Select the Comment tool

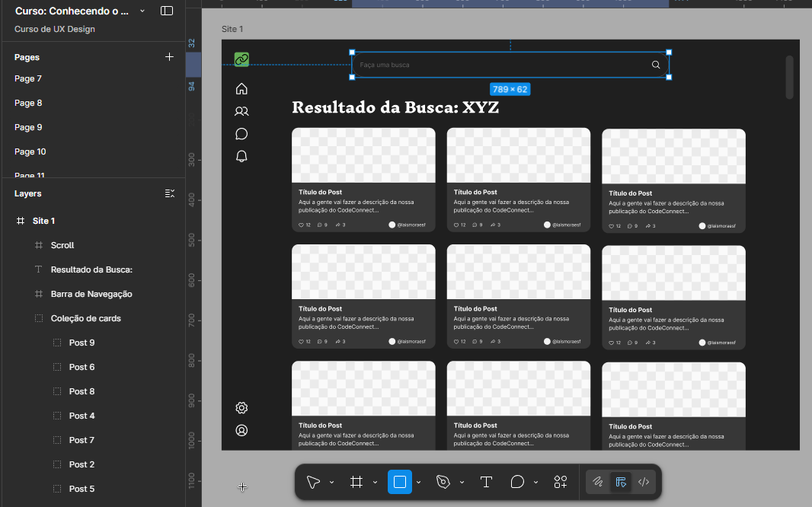[x=517, y=482]
